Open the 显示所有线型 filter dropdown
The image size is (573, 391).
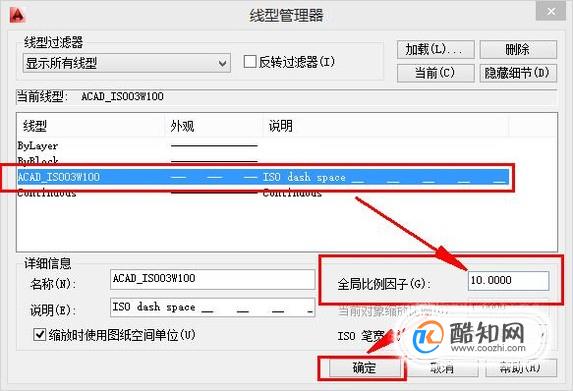pos(126,63)
